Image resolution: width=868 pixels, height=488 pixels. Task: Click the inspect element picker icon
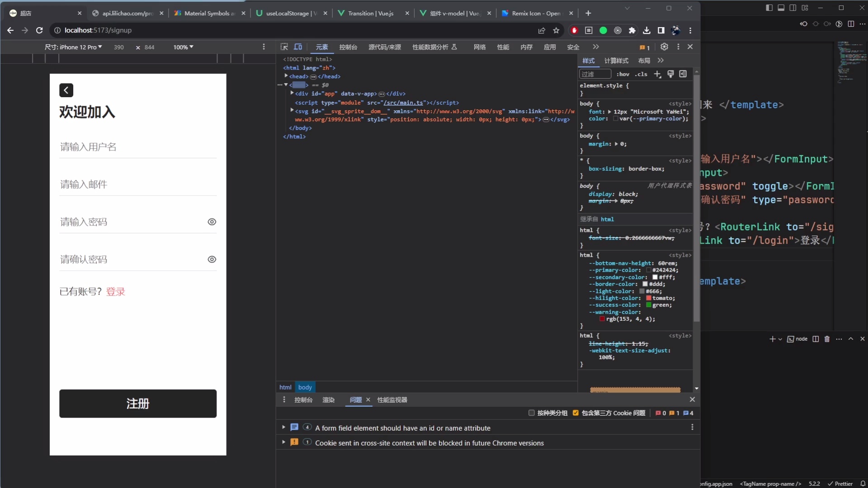pyautogui.click(x=284, y=47)
